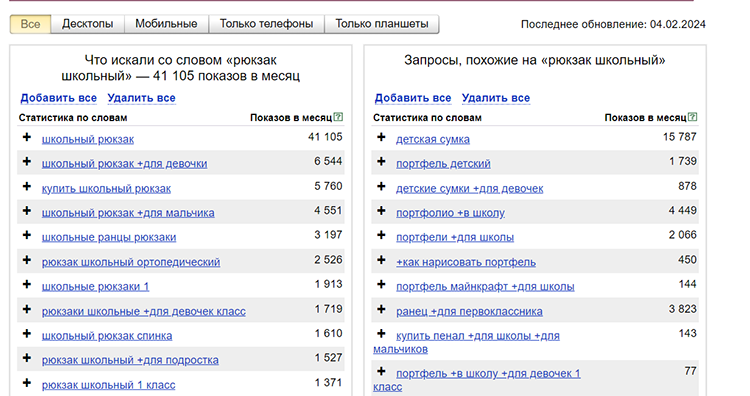Add 'портфель детский' using plus icon
750x396 pixels.
click(x=381, y=162)
